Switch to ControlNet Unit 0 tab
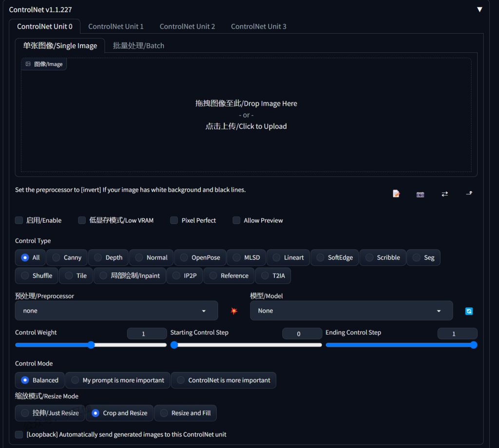 click(44, 26)
